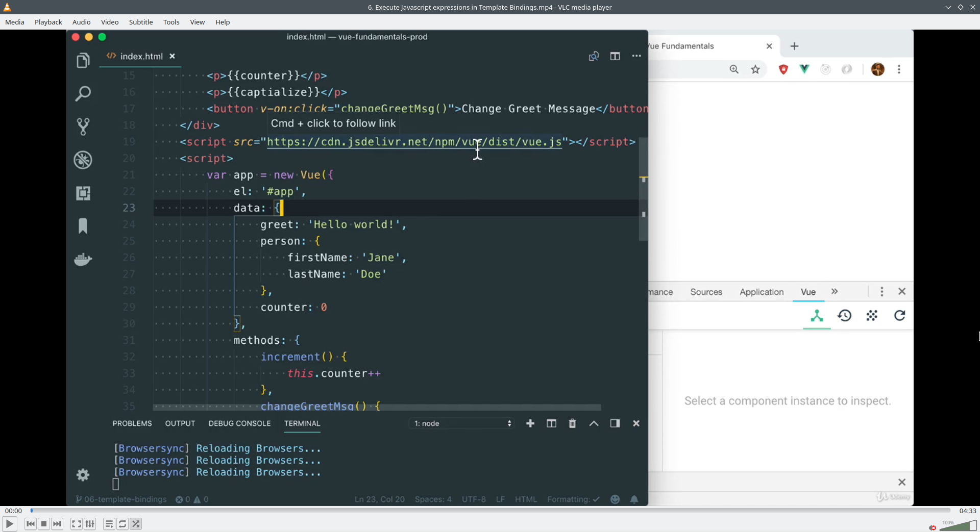Image resolution: width=980 pixels, height=532 pixels.
Task: Open the VLC Subtitle menu
Action: tap(141, 22)
